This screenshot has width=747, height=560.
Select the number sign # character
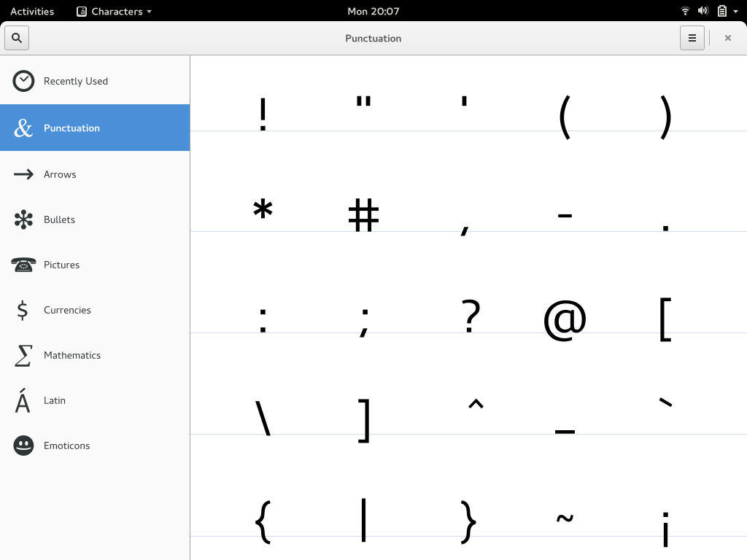363,215
